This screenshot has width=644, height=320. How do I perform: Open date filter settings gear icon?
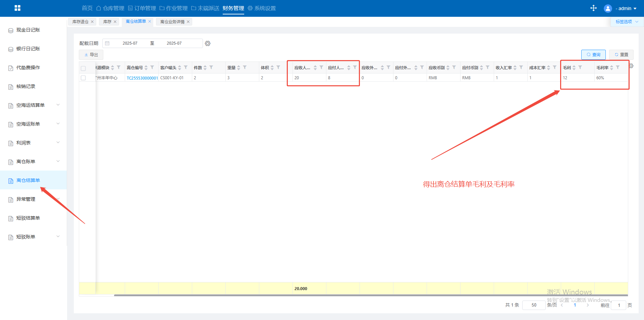click(x=208, y=43)
